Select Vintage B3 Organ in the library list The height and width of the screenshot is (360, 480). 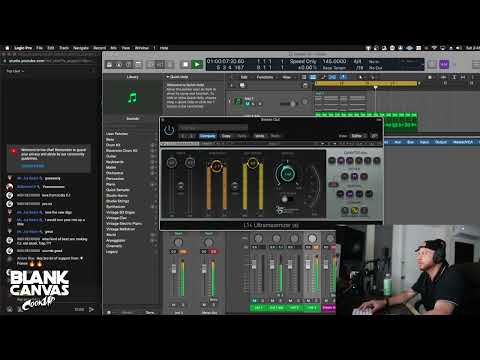120,212
